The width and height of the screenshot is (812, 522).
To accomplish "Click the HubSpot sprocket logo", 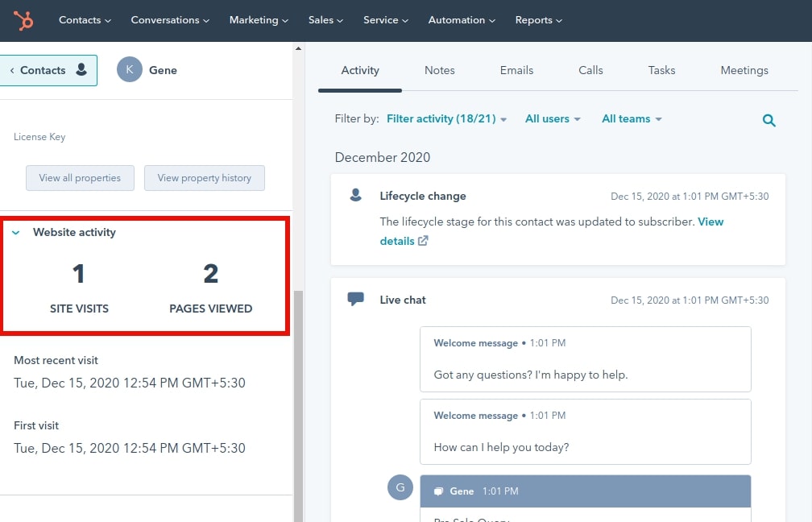I will (x=23, y=20).
